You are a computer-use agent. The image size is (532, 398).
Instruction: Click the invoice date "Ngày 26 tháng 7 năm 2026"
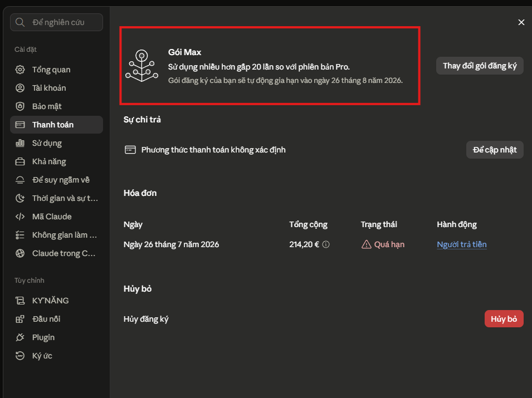(172, 244)
